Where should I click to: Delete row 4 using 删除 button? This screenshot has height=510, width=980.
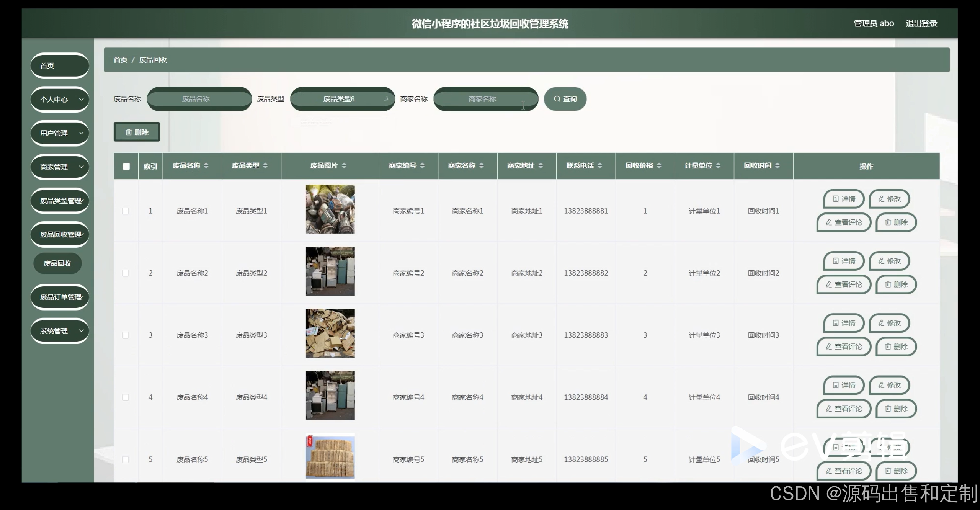[x=896, y=409]
